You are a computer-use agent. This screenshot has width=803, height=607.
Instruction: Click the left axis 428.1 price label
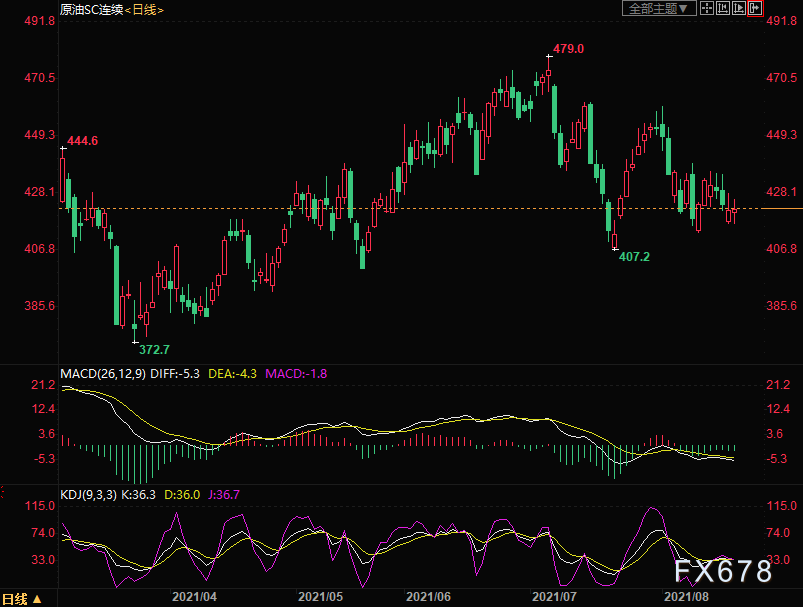[x=39, y=192]
